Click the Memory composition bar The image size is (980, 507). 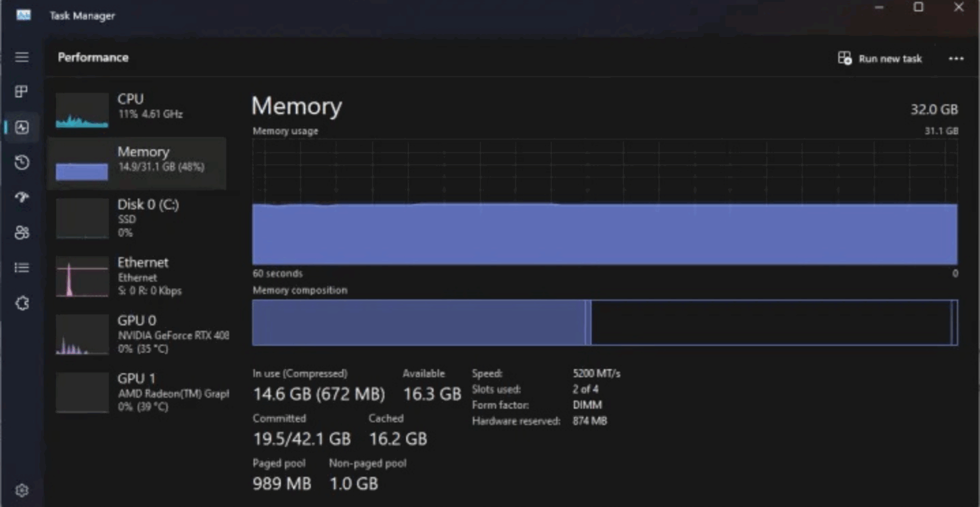pos(604,322)
